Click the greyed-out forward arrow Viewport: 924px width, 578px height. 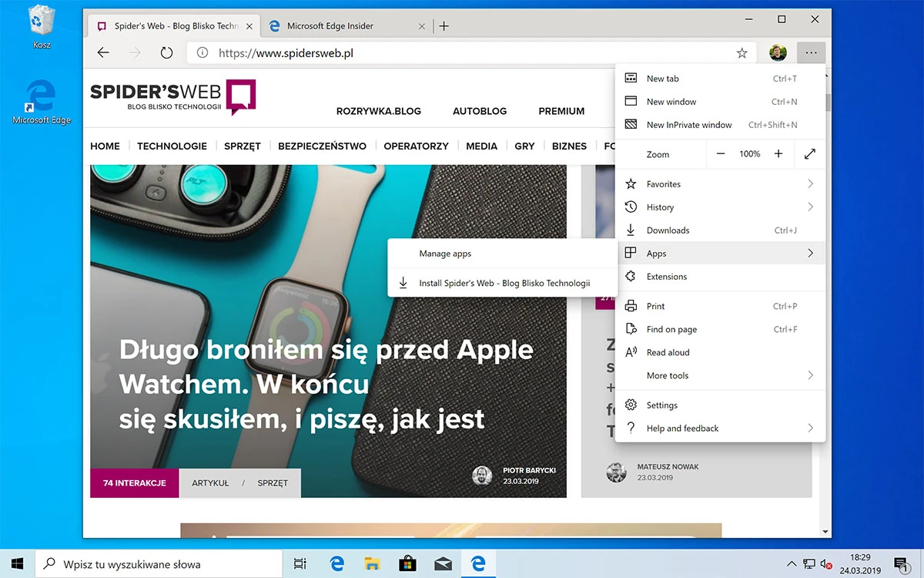135,53
